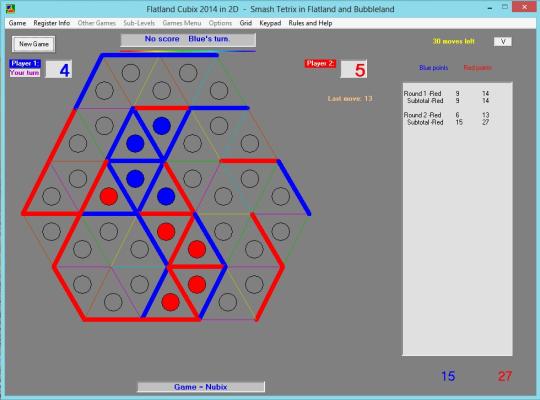Screen dimensions: 540x400
Task: Open the Keypad menu
Action: pos(270,23)
